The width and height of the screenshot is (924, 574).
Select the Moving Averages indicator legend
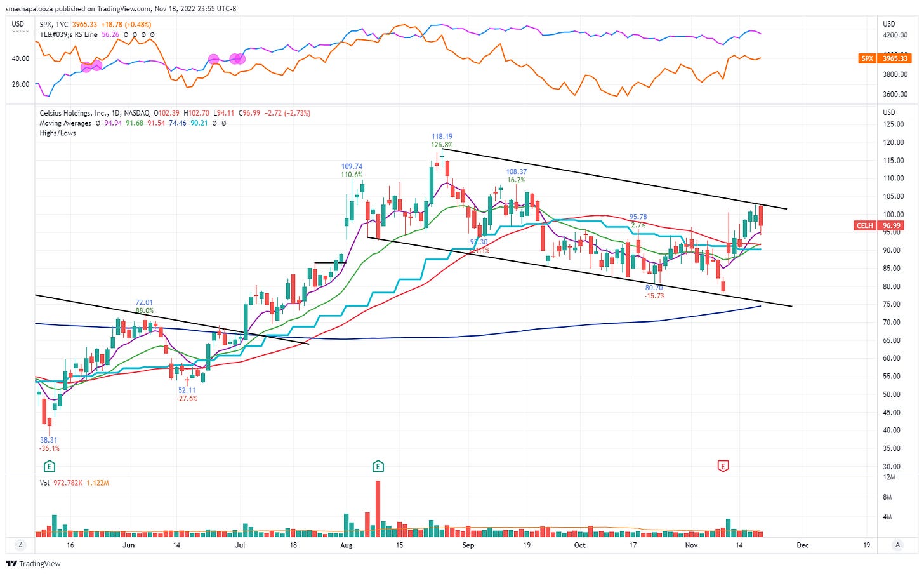(65, 123)
